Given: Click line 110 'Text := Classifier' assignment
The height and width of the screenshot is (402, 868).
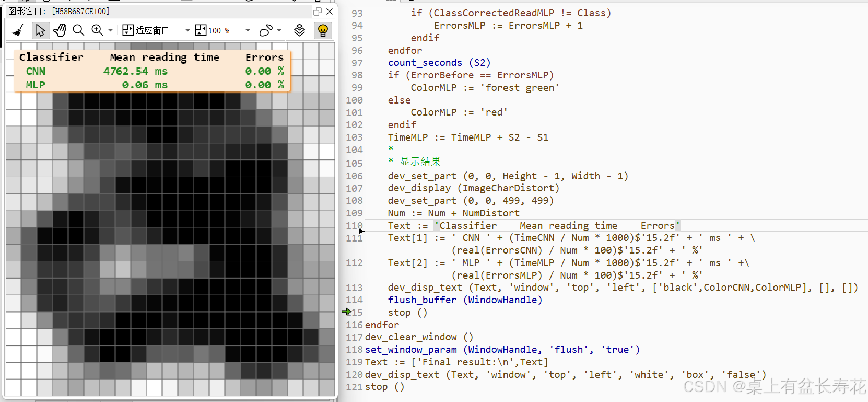Looking at the screenshot, I should pyautogui.click(x=534, y=225).
